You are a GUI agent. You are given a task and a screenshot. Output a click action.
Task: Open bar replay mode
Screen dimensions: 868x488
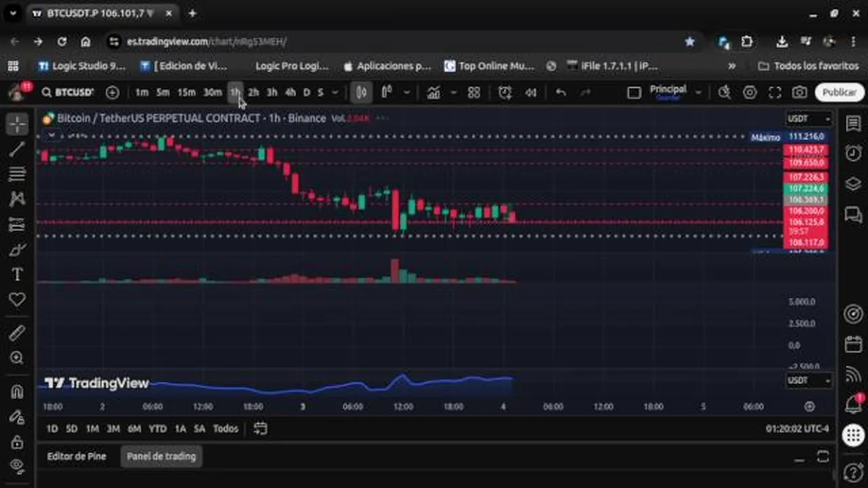[531, 92]
